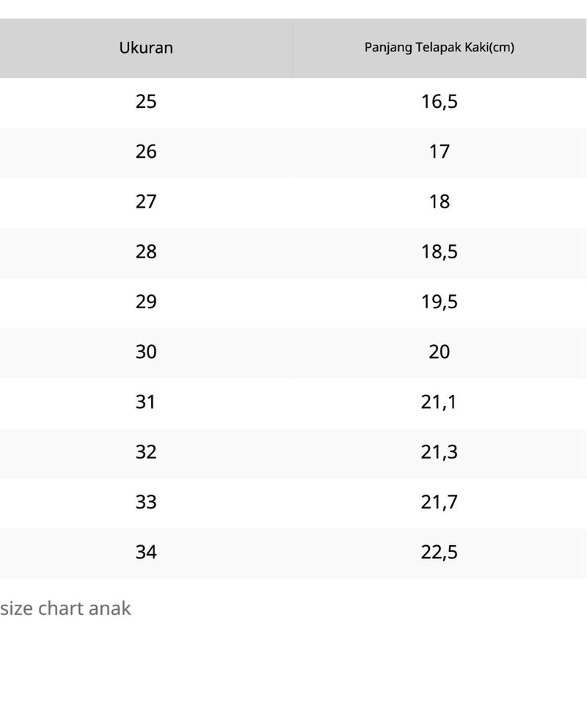Screen dimensions: 587x728
Task: Click the 22,5 foot length value
Action: (x=440, y=553)
